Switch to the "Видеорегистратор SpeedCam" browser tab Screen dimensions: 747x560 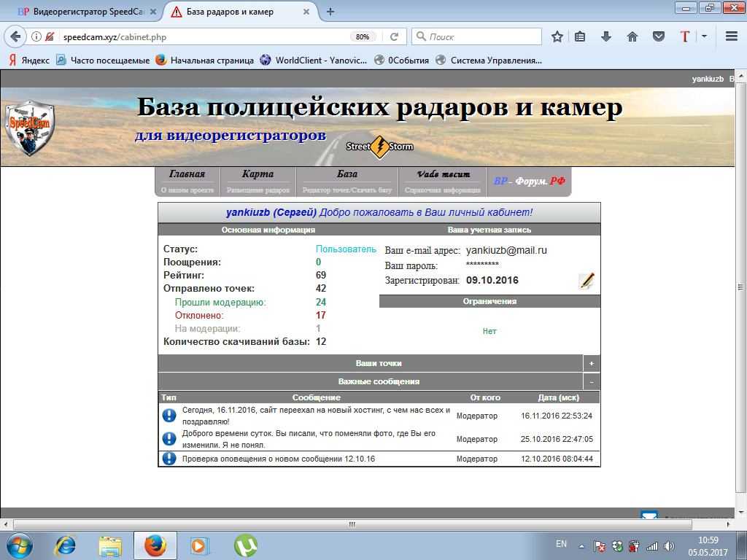(80, 12)
